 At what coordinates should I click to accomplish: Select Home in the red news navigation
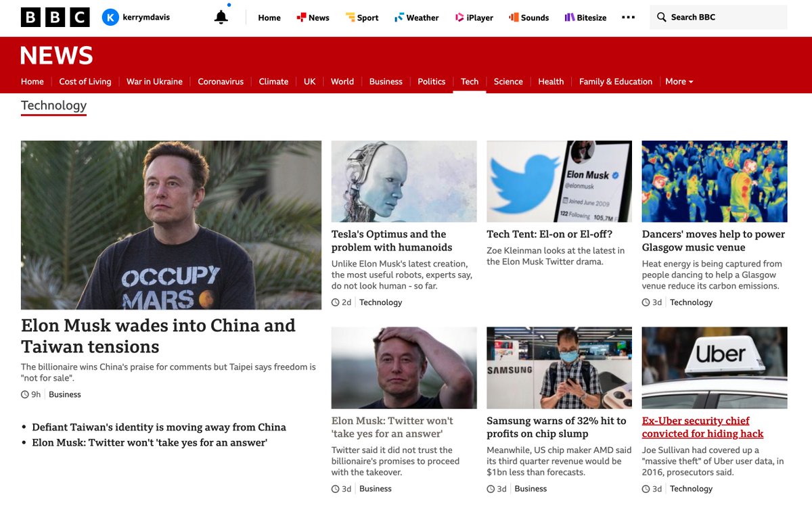click(32, 81)
